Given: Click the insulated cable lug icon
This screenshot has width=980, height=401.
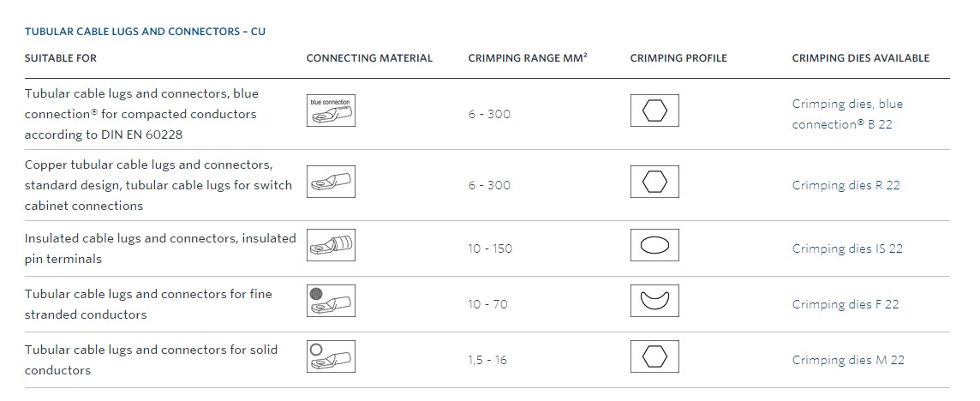Looking at the screenshot, I should click(x=331, y=245).
